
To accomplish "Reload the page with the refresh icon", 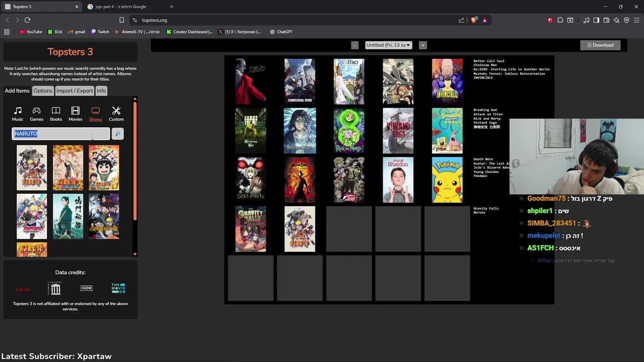I will point(27,20).
